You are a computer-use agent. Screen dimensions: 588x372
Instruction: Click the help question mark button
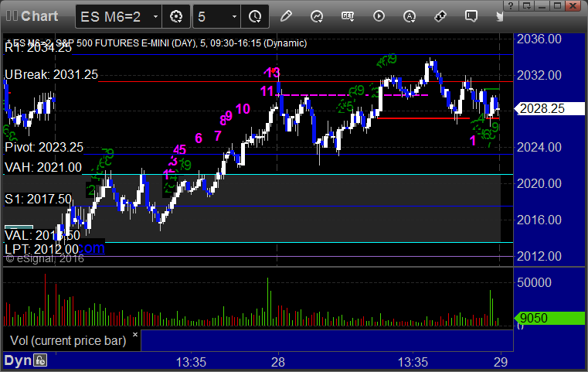pos(511,5)
